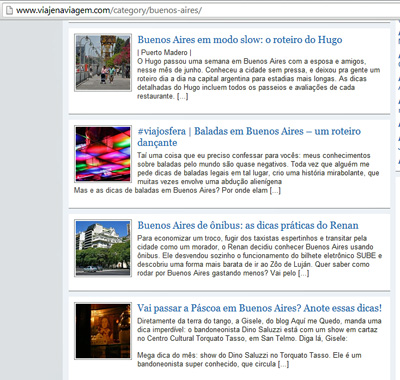The image size is (400, 380).
Task: Click 'dicas práticas do Renan' part of the title
Action: 302,225
